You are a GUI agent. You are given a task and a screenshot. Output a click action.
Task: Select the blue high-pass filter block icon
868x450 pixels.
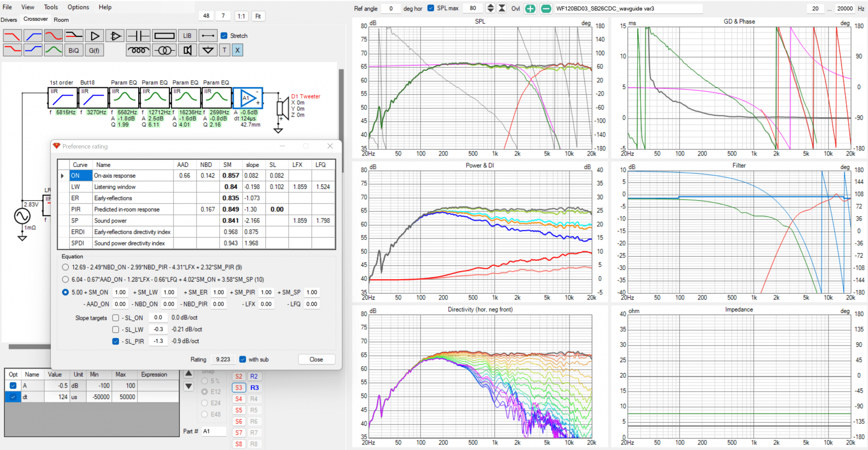tap(33, 36)
